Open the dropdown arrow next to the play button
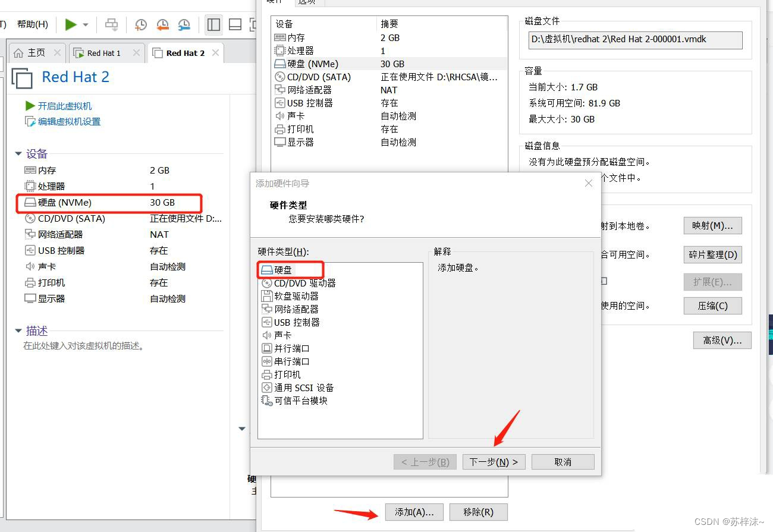 85,24
